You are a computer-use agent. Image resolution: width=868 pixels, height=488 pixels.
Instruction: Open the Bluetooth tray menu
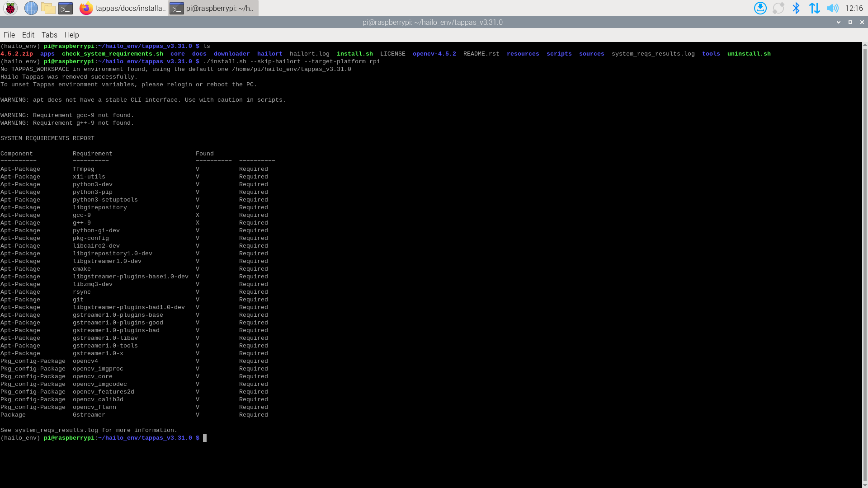coord(796,8)
